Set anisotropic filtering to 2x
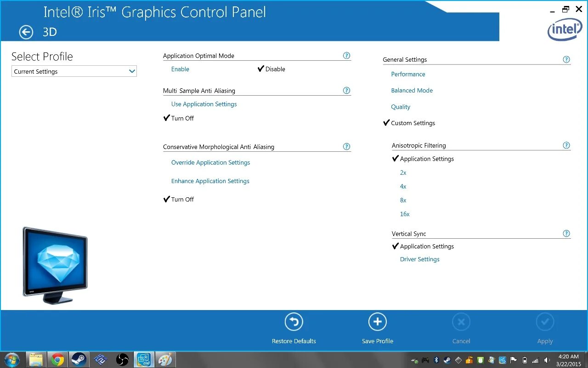588x368 pixels. pyautogui.click(x=403, y=172)
